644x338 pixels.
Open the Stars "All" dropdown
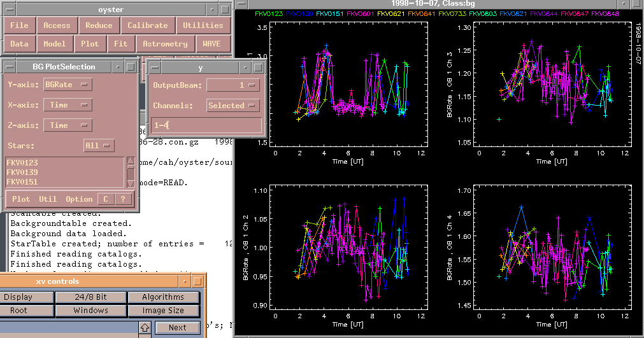(x=98, y=146)
